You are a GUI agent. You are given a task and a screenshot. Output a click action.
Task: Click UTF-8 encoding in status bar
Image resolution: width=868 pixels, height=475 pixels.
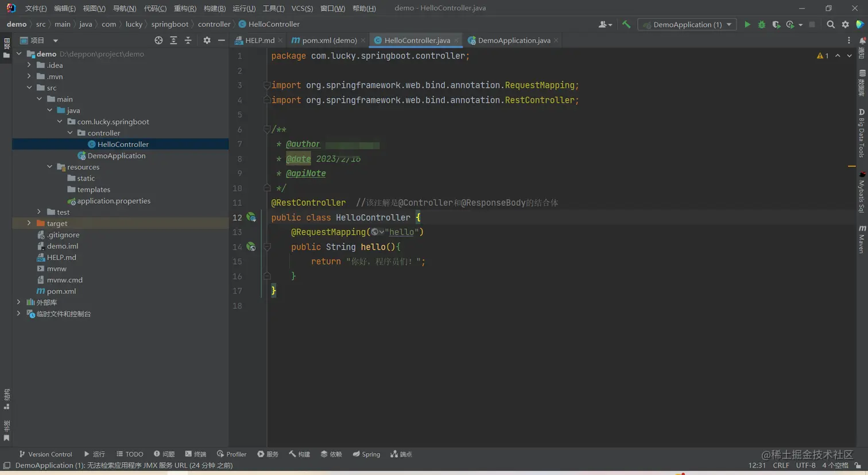805,465
